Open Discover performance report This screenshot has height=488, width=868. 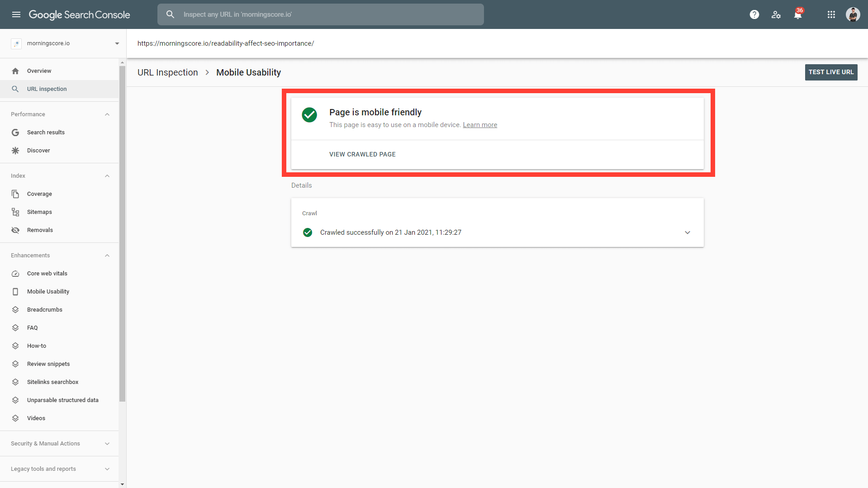point(59,151)
